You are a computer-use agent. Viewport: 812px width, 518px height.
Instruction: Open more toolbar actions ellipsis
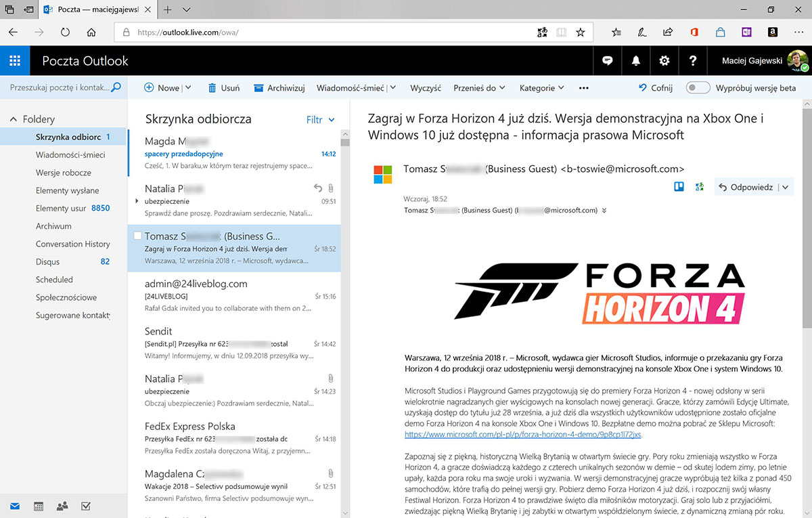tap(584, 87)
